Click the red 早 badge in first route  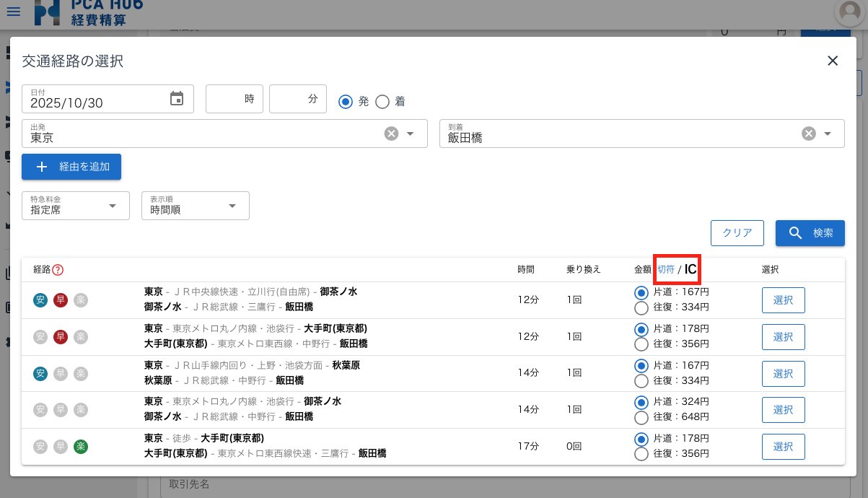coord(61,300)
